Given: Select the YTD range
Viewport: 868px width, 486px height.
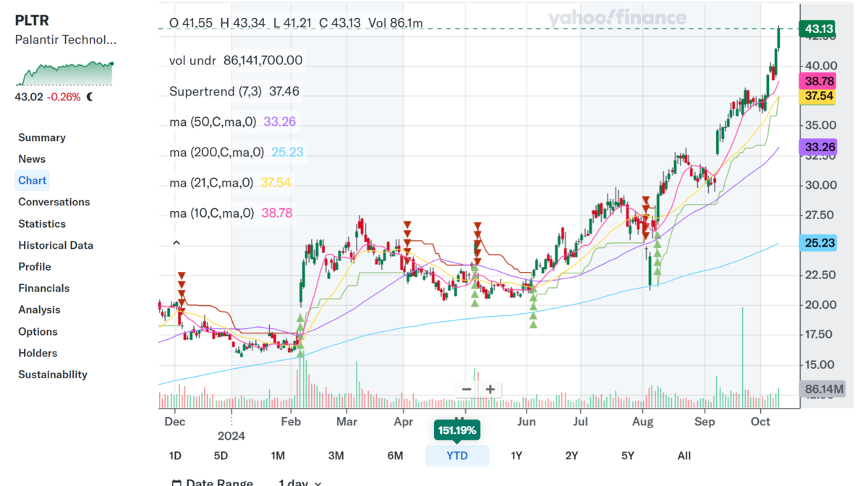Looking at the screenshot, I should tap(457, 456).
